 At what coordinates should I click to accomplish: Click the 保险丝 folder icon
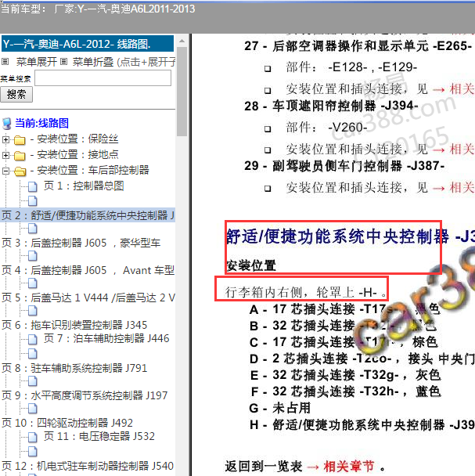click(20, 140)
